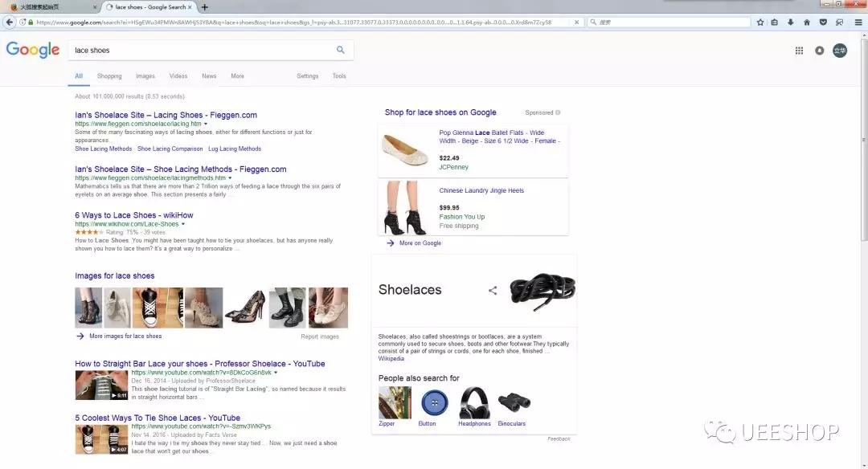This screenshot has width=868, height=469.
Task: Switch to the Images tab
Action: click(x=145, y=76)
